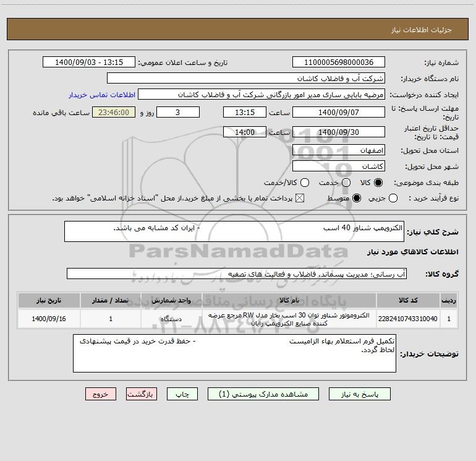Click the واحد شمارش column header
The height and width of the screenshot is (461, 476).
pyautogui.click(x=171, y=301)
